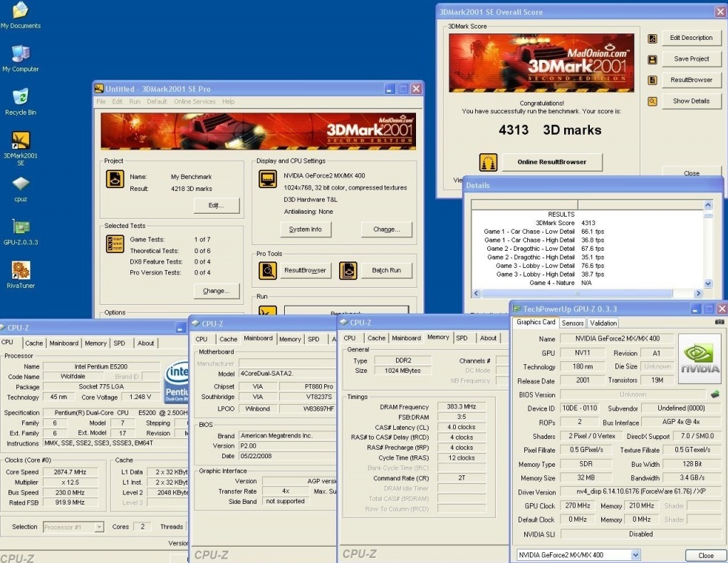Click the DRAM Frequency 383.3 MHz field
The image size is (728, 563).
[461, 406]
